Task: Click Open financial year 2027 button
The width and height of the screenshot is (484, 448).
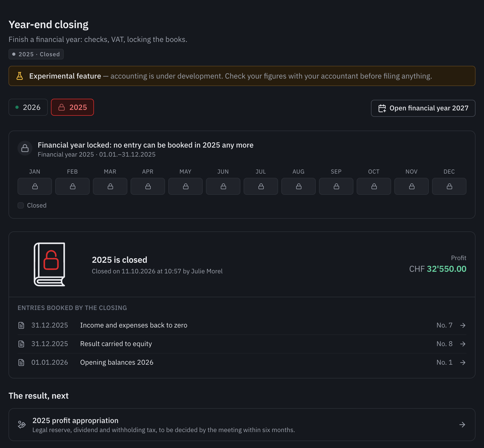Action: point(423,108)
